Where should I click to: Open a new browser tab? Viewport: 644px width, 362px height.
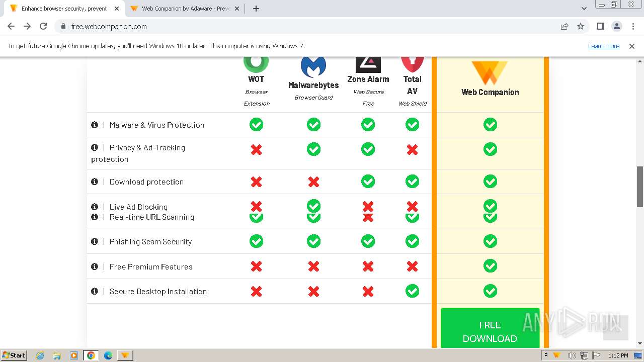click(256, 9)
